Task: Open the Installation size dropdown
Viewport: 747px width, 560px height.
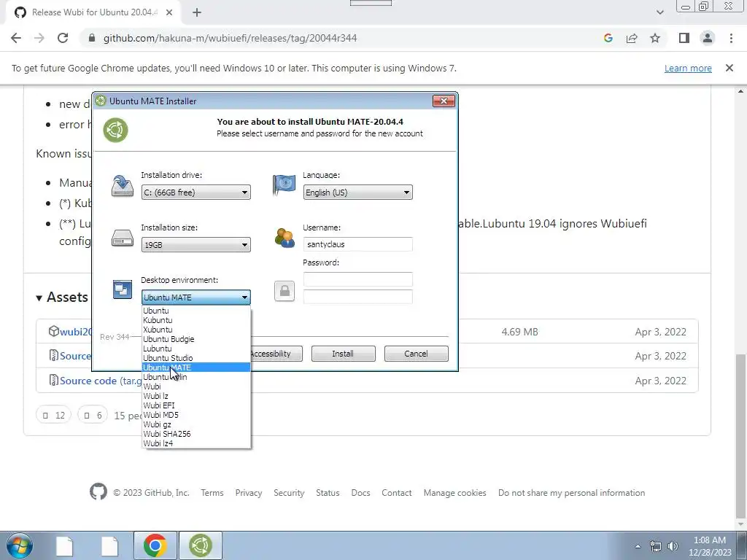Action: 196,245
